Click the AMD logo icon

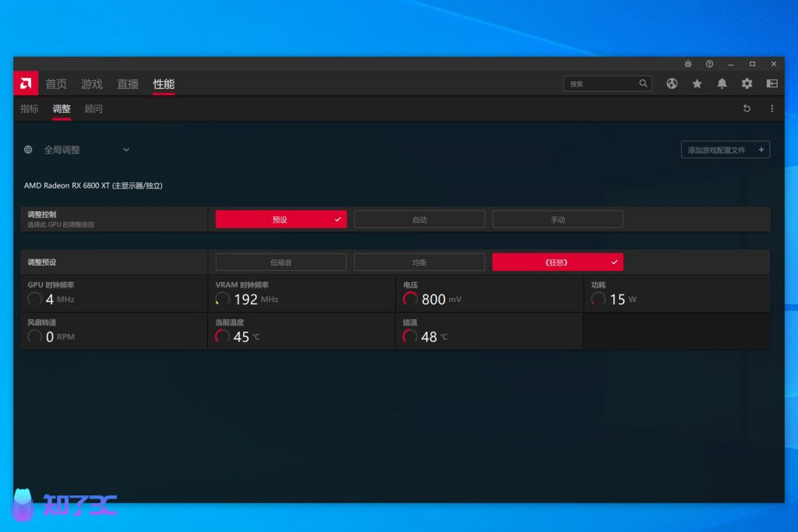point(26,83)
